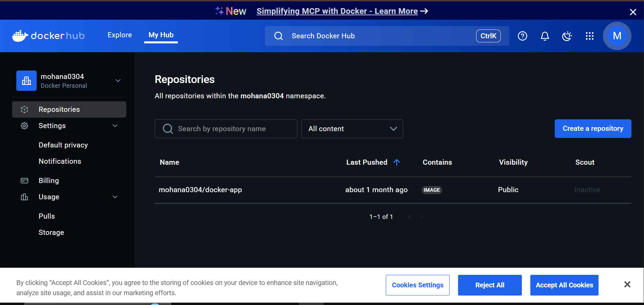Collapse the Settings section chevron
The image size is (644, 305).
point(115,126)
